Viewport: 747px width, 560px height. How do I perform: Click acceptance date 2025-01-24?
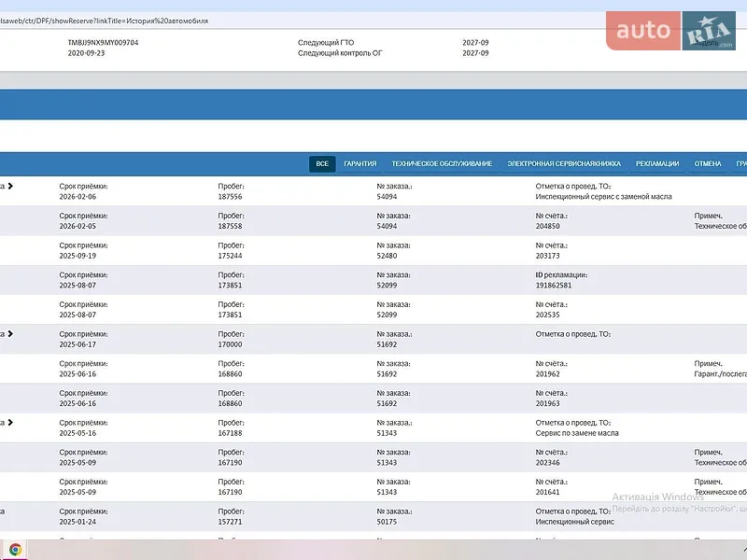[78, 522]
